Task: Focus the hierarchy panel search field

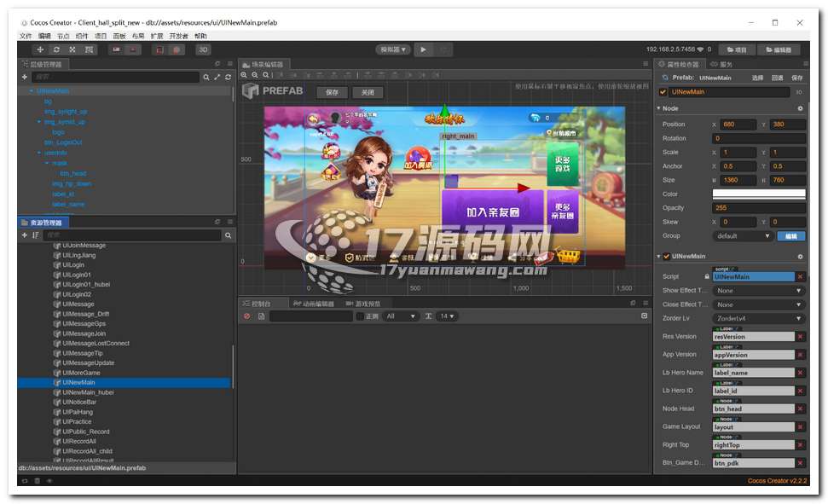Action: [x=116, y=77]
